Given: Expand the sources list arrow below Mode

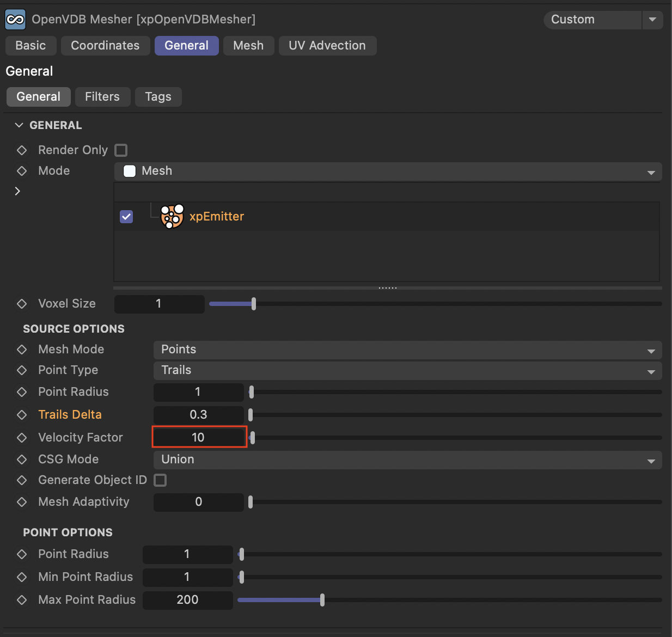Looking at the screenshot, I should (x=17, y=191).
